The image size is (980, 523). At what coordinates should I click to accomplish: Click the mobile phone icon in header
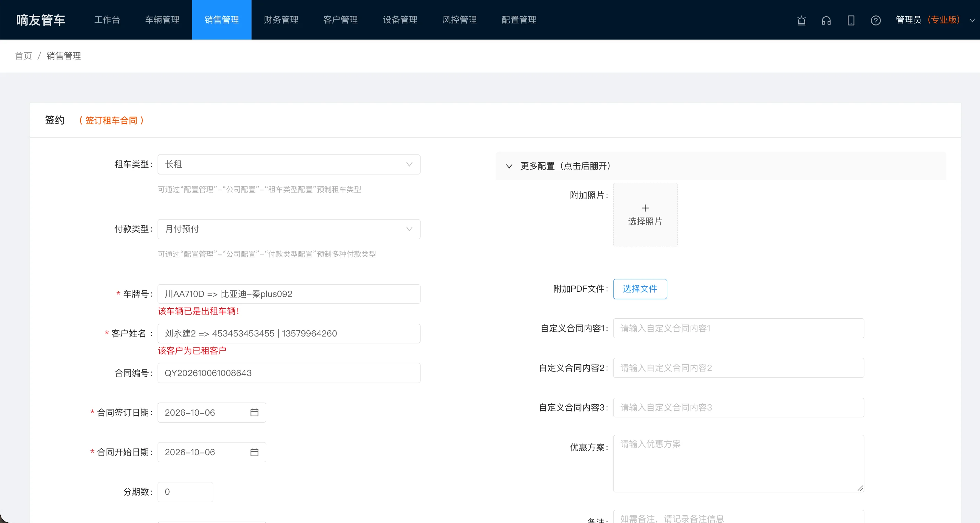pyautogui.click(x=851, y=20)
